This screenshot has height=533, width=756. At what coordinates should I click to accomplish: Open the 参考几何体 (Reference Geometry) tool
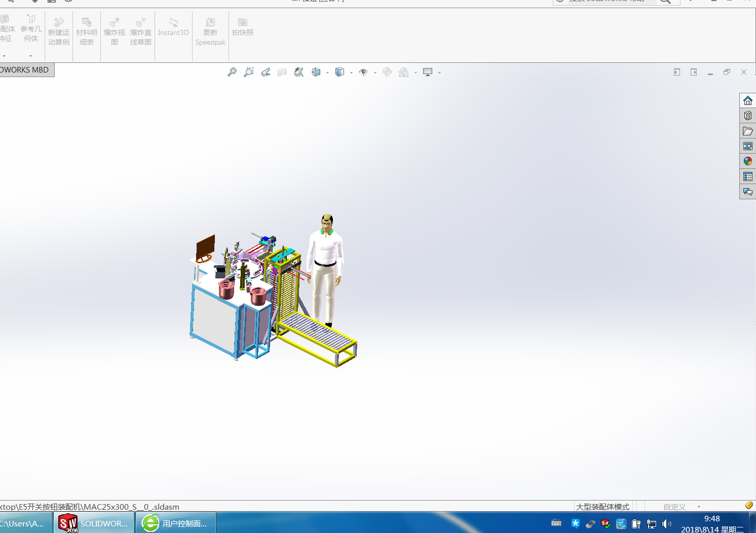(31, 28)
